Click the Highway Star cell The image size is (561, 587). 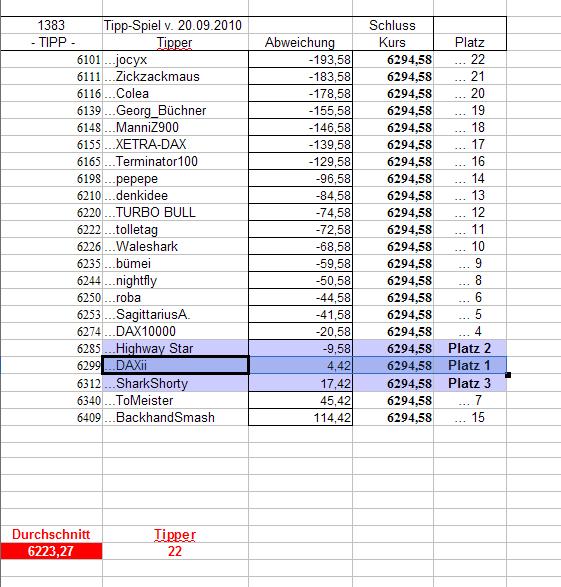[175, 349]
